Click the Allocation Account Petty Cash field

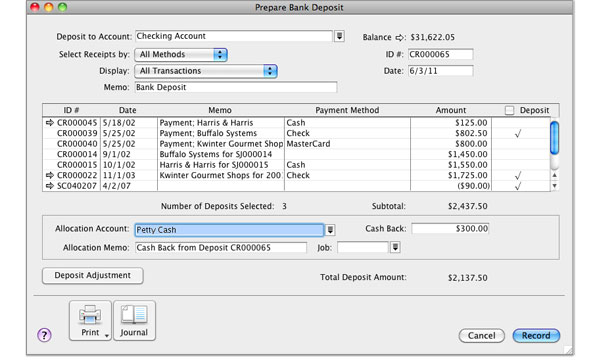point(229,230)
